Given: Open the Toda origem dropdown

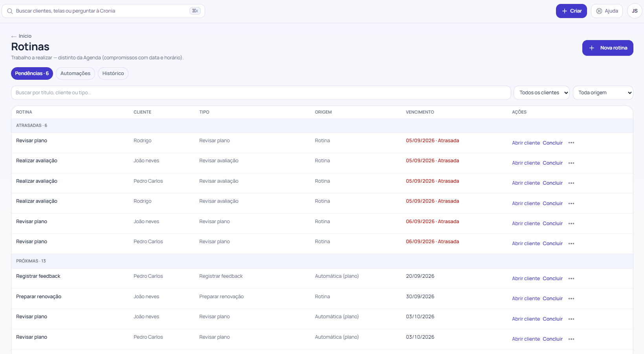Looking at the screenshot, I should [x=603, y=93].
